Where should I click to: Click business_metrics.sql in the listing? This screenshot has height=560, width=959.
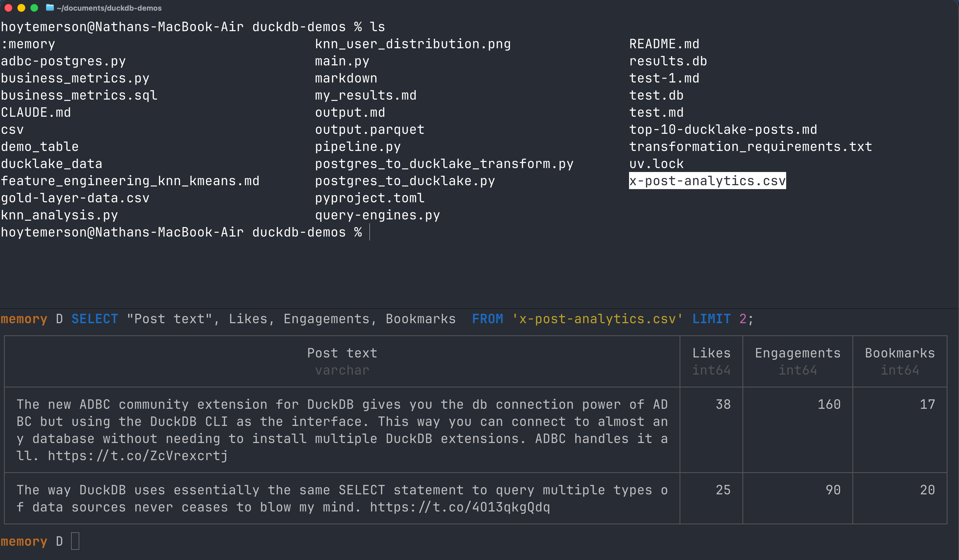[79, 95]
